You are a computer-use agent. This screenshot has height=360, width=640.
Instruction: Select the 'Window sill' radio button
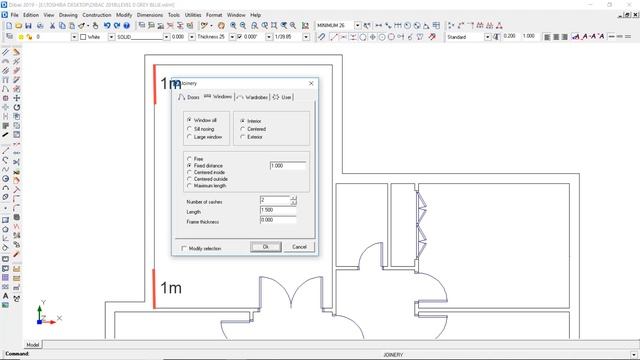pos(189,120)
